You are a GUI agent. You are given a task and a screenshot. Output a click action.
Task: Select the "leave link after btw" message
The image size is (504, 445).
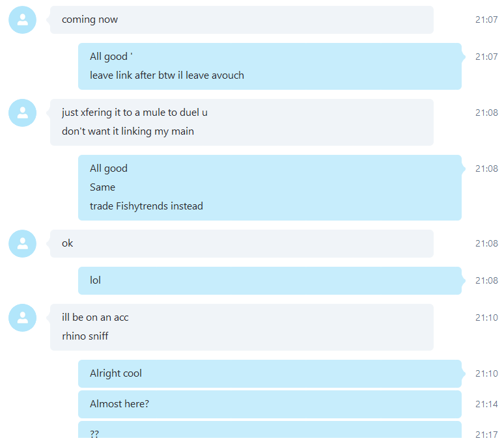pyautogui.click(x=167, y=75)
